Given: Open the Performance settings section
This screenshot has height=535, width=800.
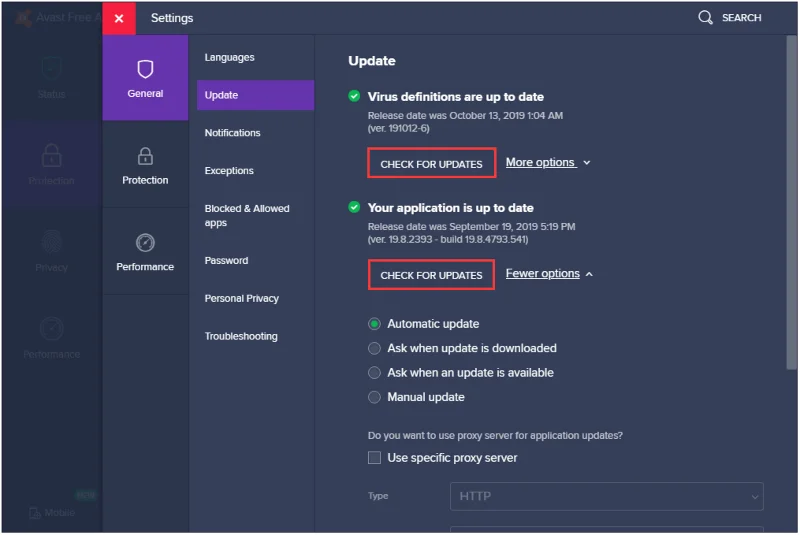Looking at the screenshot, I should (145, 251).
